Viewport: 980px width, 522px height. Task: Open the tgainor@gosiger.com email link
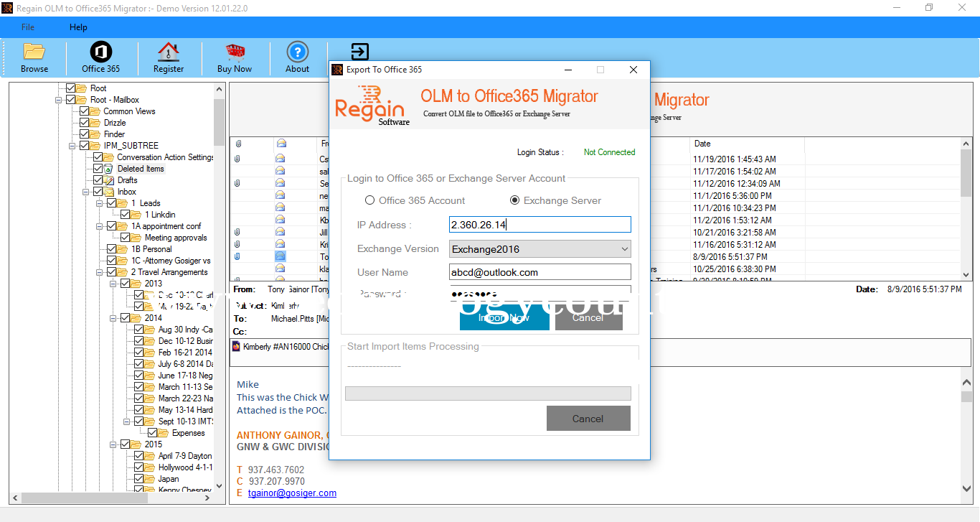(x=292, y=493)
